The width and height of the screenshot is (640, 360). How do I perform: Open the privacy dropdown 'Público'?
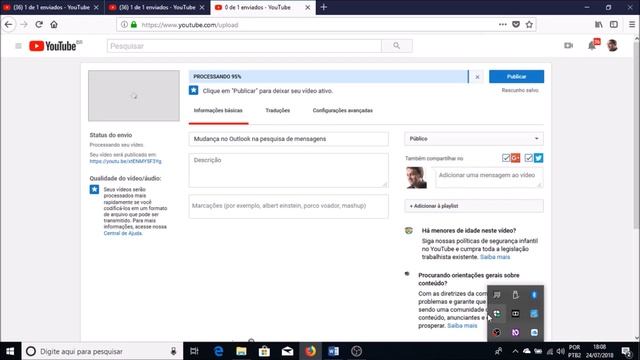pos(473,139)
